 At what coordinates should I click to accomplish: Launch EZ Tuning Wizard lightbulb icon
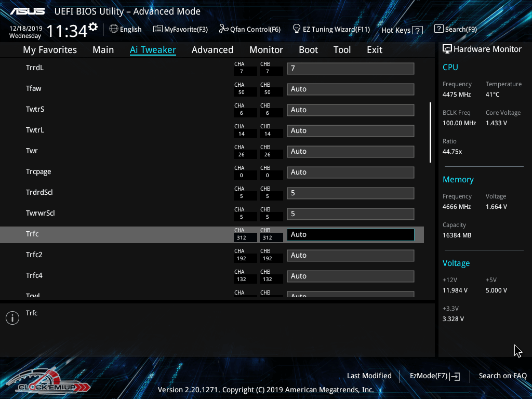[x=297, y=29]
